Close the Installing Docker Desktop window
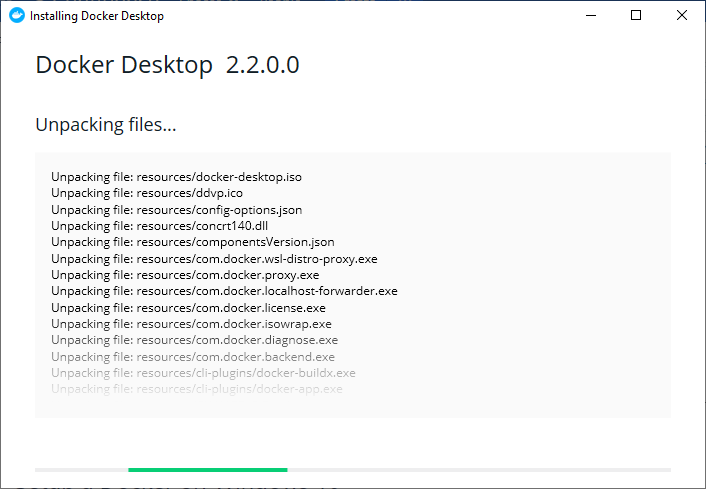Viewport: 706px width, 489px height. point(682,16)
